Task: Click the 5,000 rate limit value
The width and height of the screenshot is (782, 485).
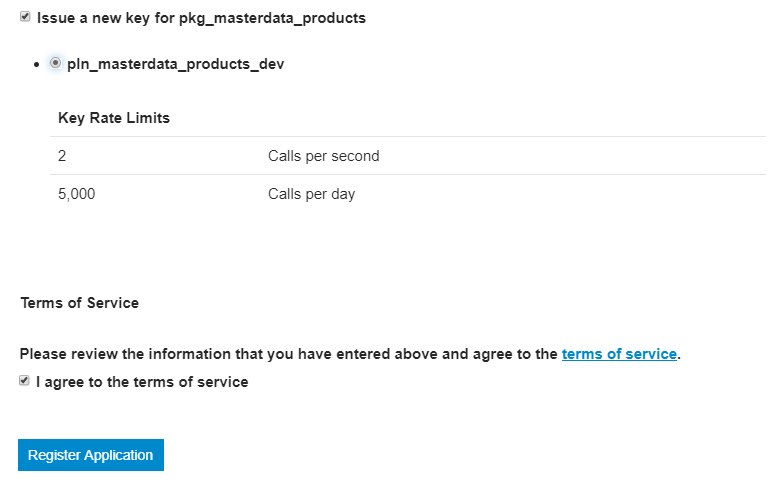Action: 77,194
